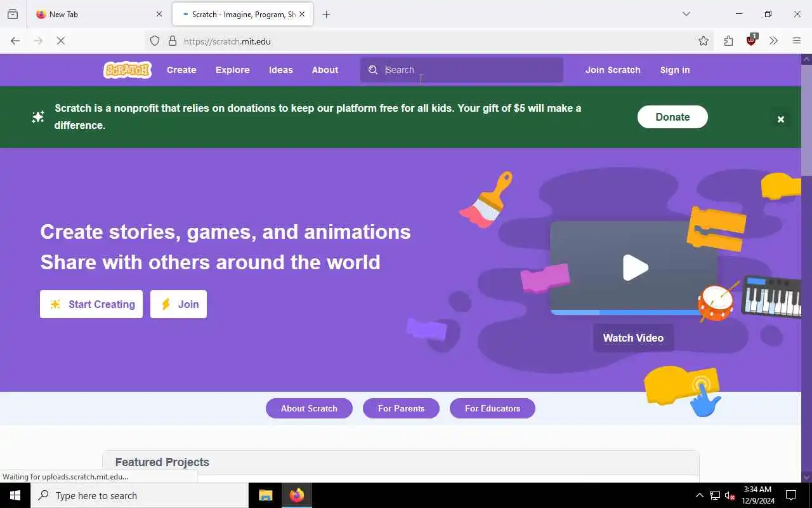Bookmark this page with star icon
Screen dimensions: 812x508
[704, 41]
